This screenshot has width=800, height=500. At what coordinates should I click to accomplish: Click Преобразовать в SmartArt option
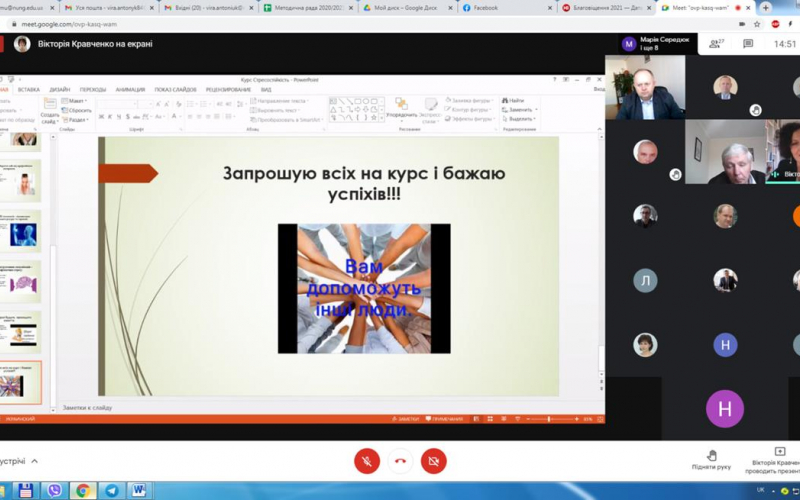(x=286, y=119)
